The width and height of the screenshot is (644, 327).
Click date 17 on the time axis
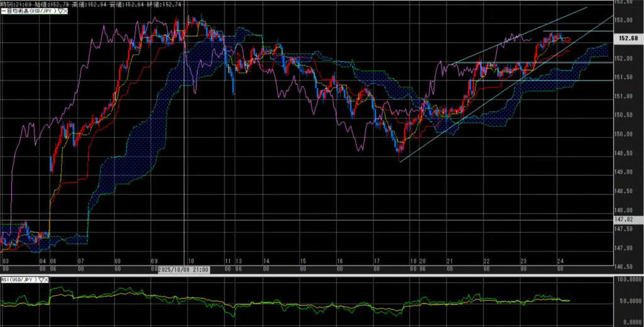[376, 260]
